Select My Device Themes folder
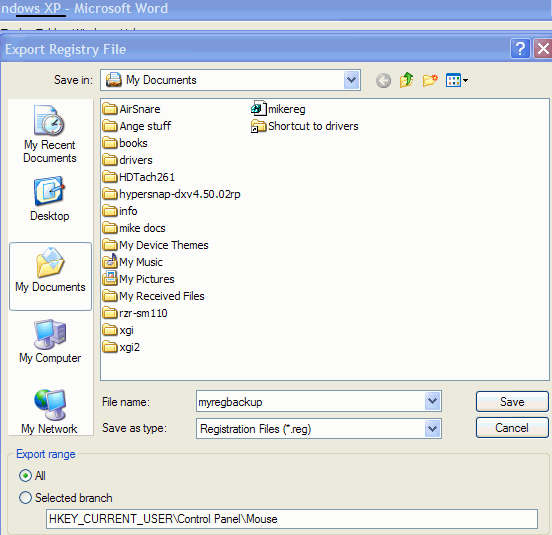Viewport: 552px width, 535px height. pyautogui.click(x=155, y=245)
